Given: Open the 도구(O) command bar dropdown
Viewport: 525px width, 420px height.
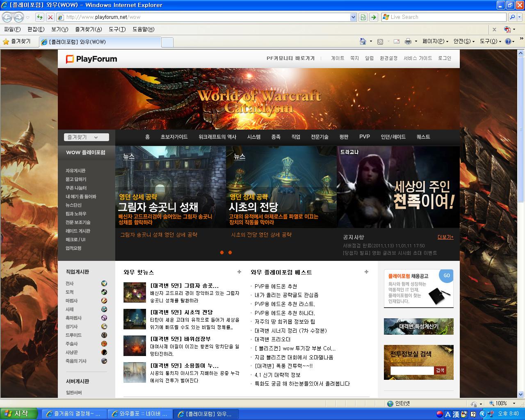Looking at the screenshot, I should pos(490,41).
